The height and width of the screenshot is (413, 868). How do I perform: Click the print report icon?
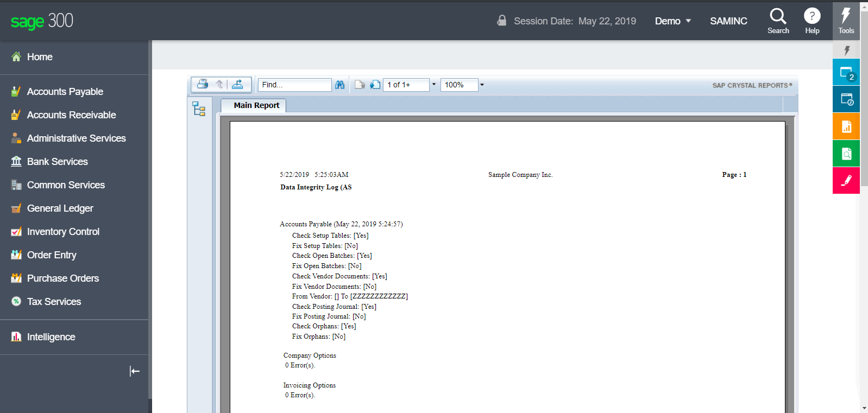click(203, 84)
